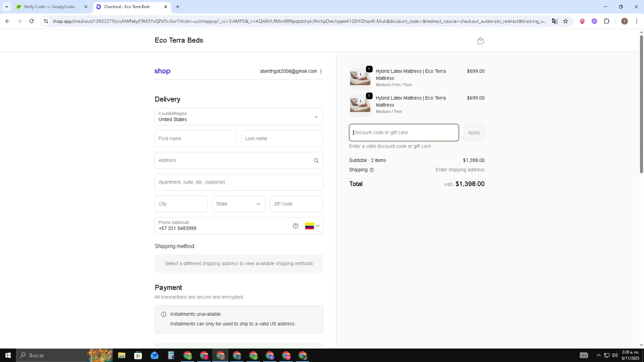Click the Shop logo
This screenshot has width=644, height=362.
162,71
